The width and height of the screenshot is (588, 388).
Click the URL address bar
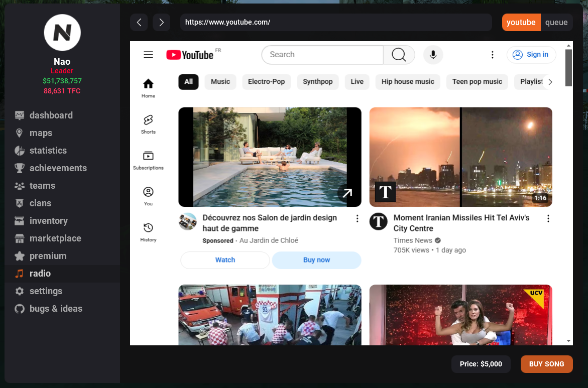[336, 23]
